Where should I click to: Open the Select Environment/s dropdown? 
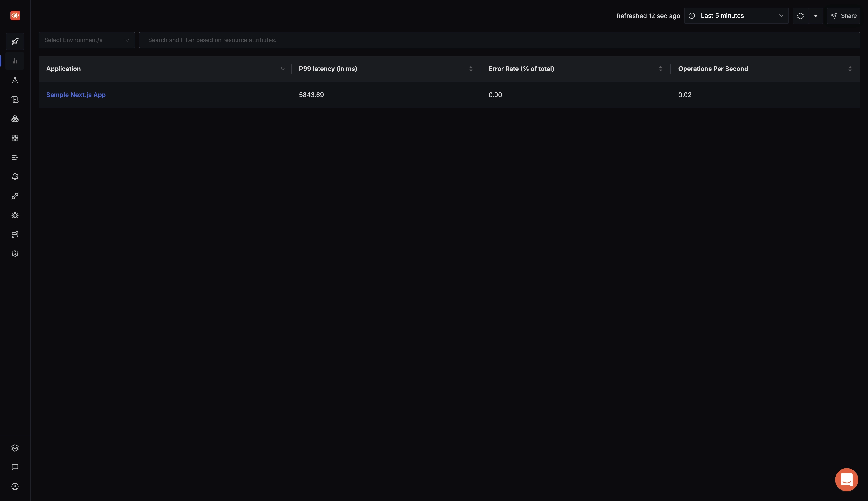click(x=87, y=40)
